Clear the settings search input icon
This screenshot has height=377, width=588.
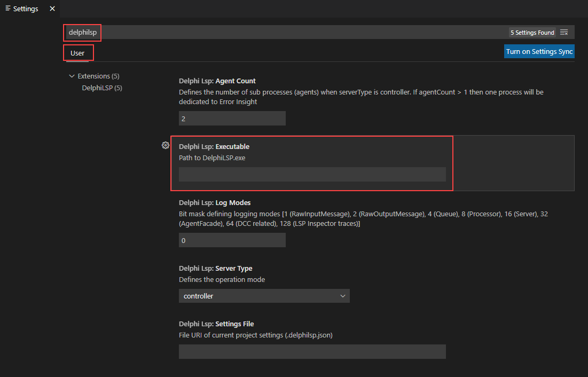click(564, 32)
